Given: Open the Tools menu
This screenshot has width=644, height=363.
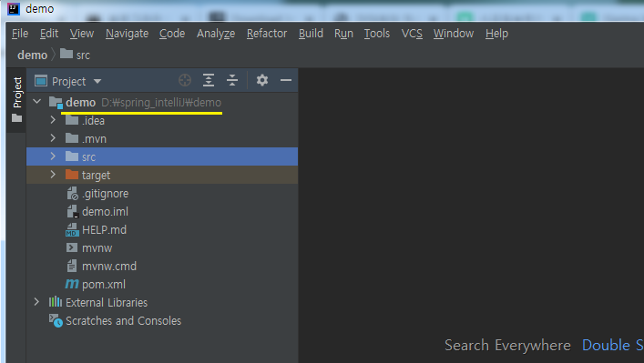Looking at the screenshot, I should click(x=376, y=34).
